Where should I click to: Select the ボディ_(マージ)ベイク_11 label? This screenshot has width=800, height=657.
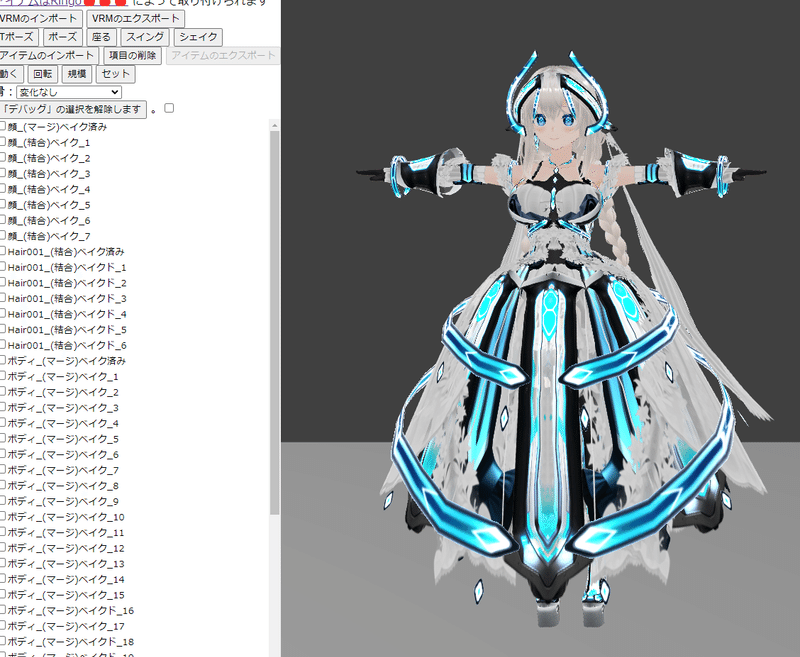(x=66, y=533)
